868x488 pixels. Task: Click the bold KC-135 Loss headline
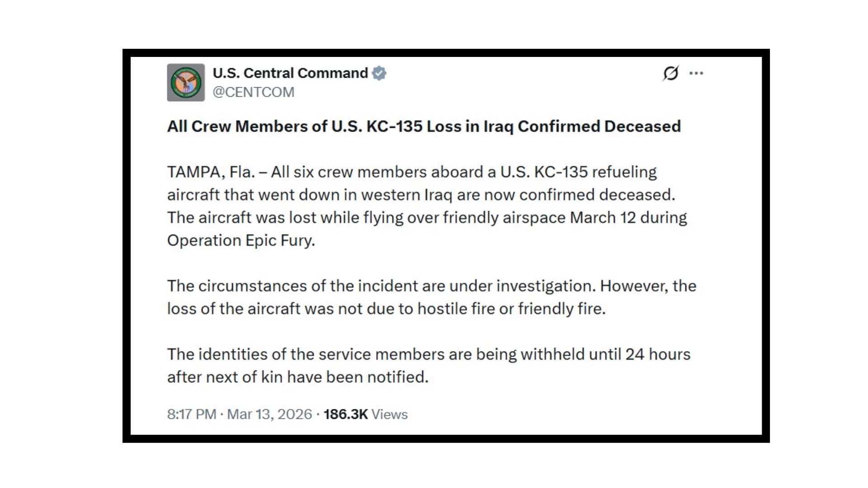[424, 127]
